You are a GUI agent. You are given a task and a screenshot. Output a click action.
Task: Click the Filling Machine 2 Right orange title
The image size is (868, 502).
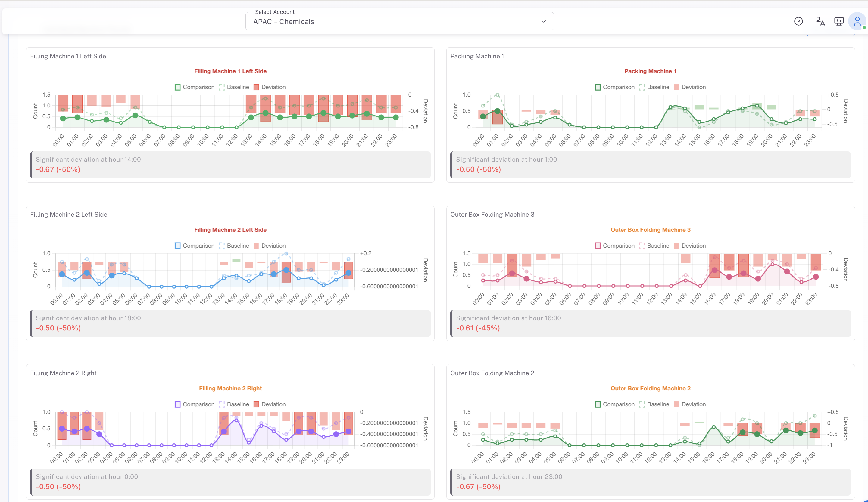tap(230, 388)
